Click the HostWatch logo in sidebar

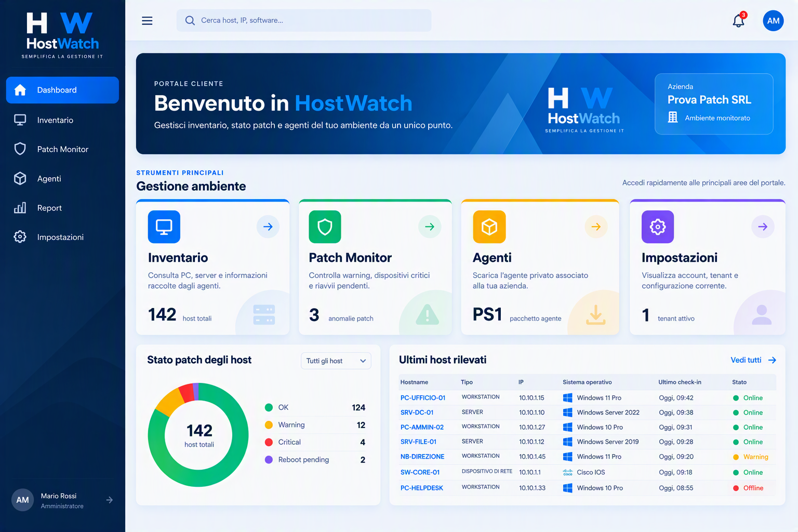(62, 35)
